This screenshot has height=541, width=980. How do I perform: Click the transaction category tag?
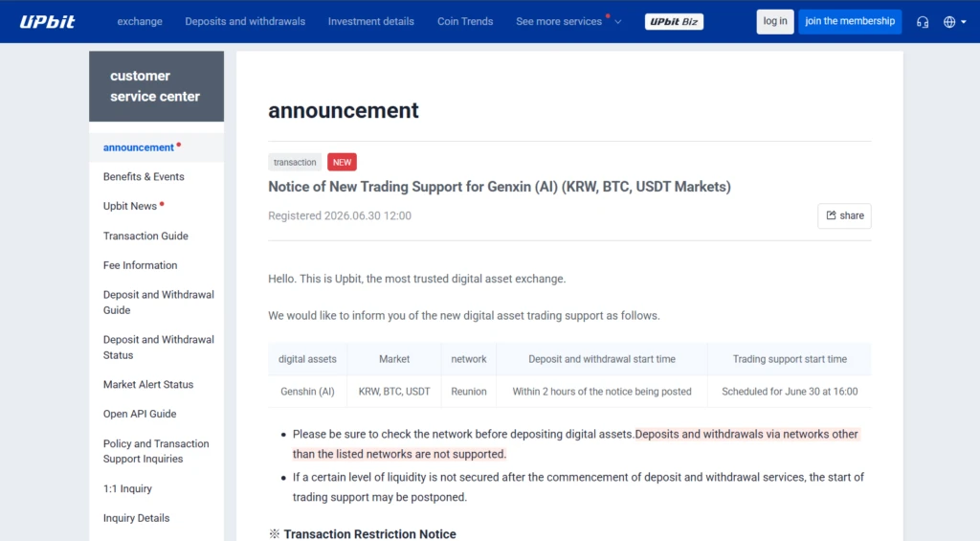coord(295,162)
